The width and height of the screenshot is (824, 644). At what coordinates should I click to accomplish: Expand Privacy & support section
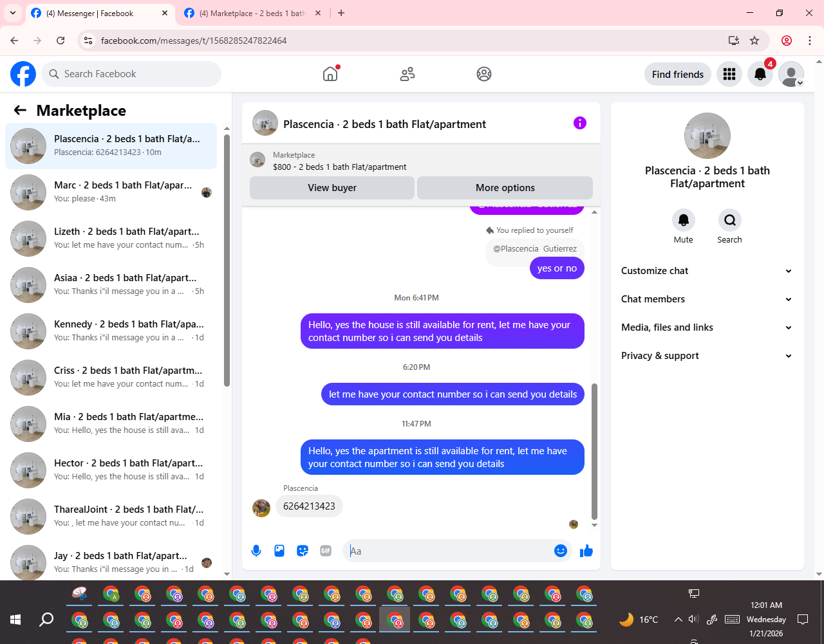(x=706, y=356)
